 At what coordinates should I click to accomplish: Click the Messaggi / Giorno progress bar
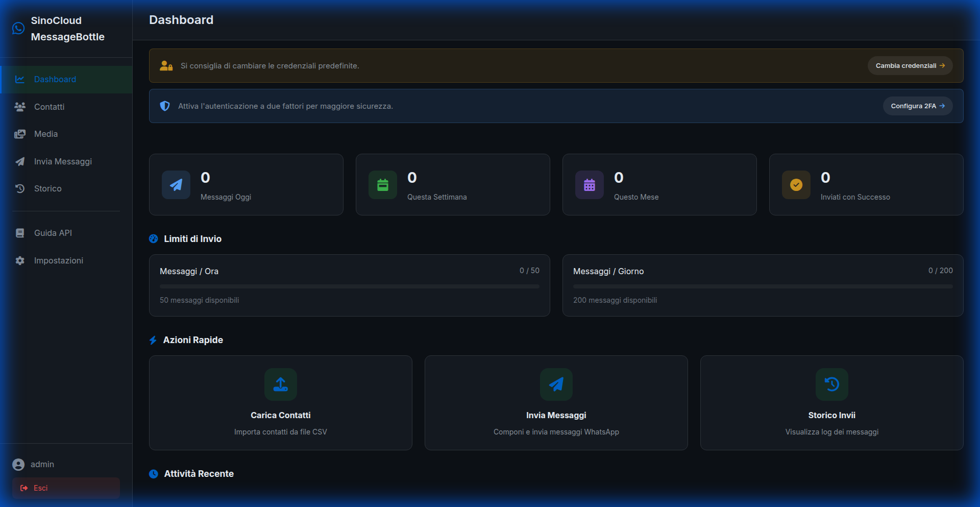[x=763, y=286]
